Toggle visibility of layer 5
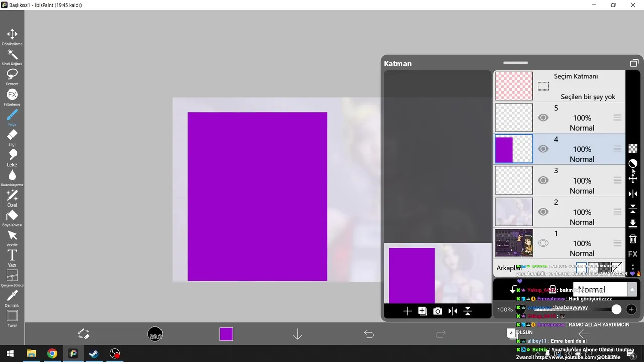 click(x=543, y=118)
